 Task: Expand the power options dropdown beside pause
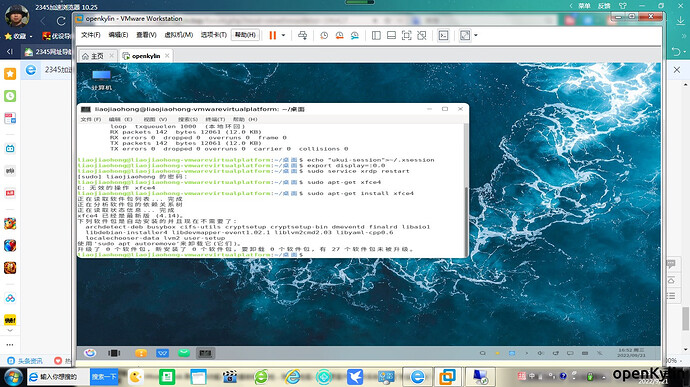pyautogui.click(x=283, y=35)
